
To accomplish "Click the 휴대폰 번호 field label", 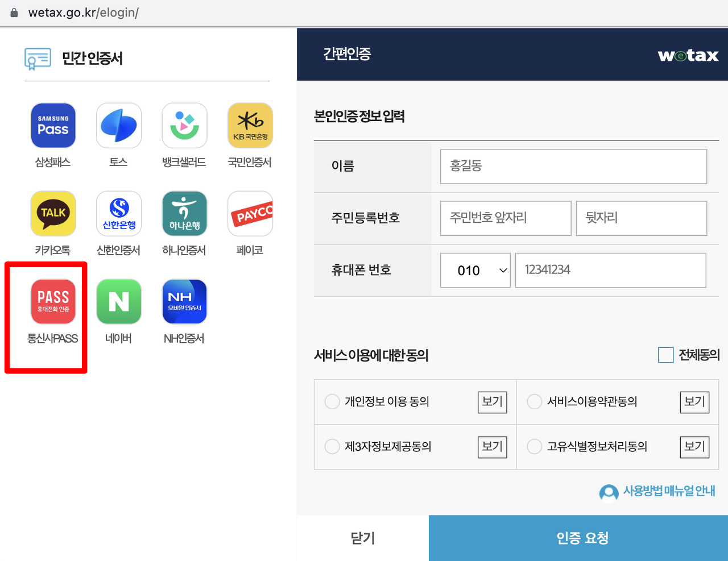I will [361, 270].
